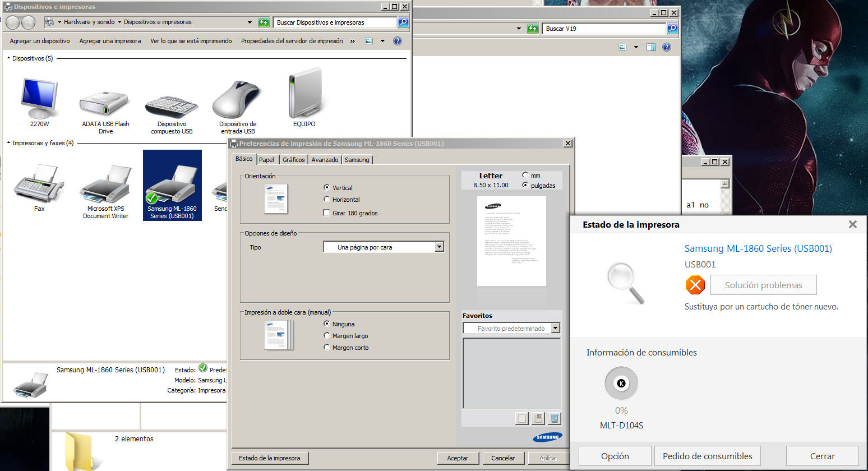This screenshot has height=471, width=868.
Task: Select the Dispositivo compuesto USB keyboard icon
Action: coord(172,107)
